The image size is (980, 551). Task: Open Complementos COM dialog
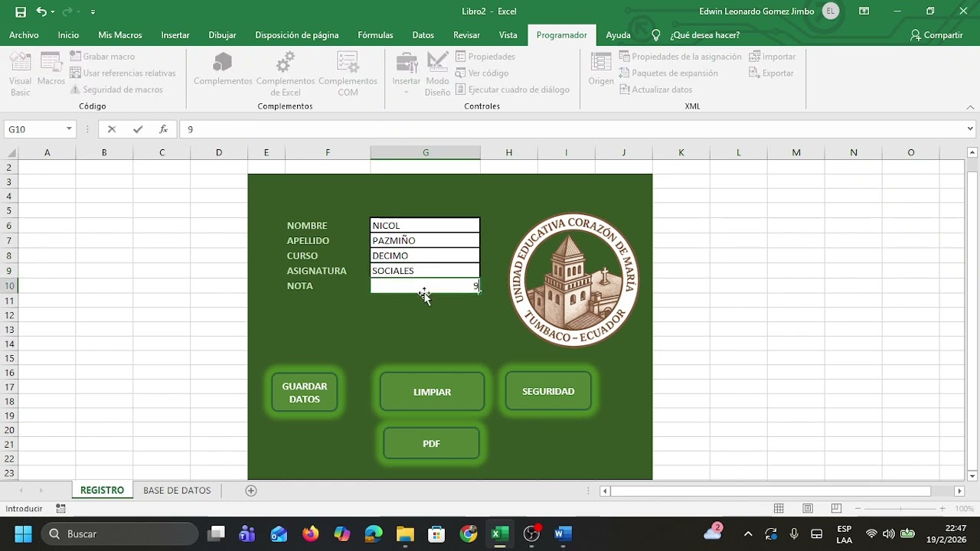348,73
